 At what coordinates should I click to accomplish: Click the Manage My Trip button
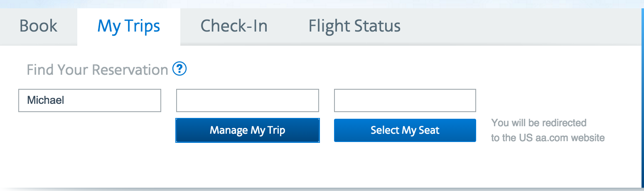coord(247,130)
